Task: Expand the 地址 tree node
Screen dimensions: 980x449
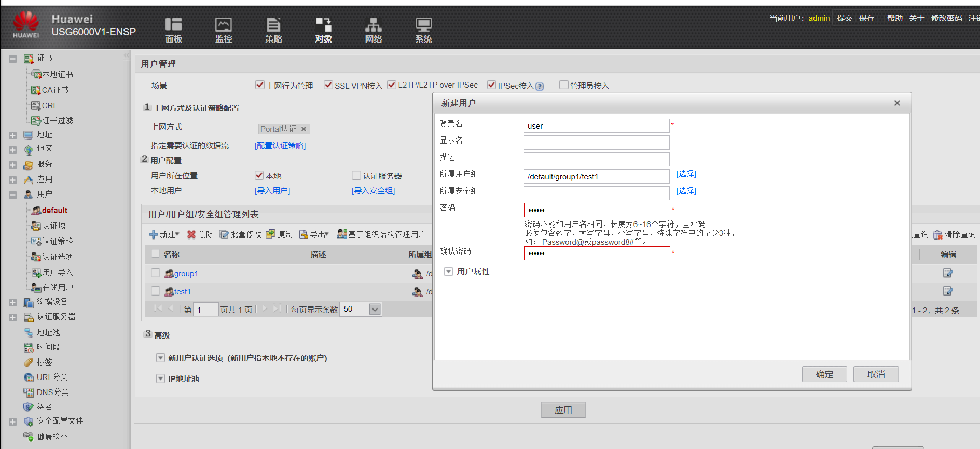Action: [x=13, y=135]
